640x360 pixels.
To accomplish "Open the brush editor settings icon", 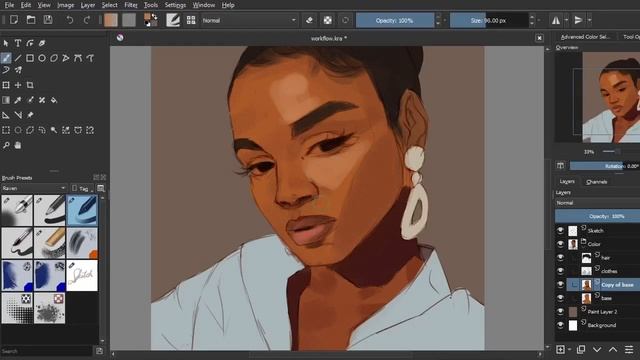I will 173,20.
